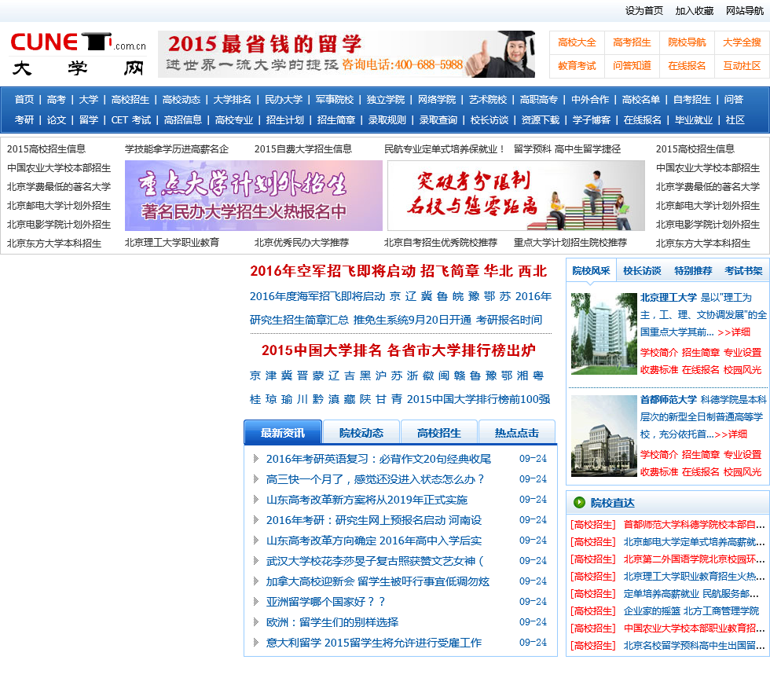770x700 pixels.
Task: Click arrow bullet before 欧洲：留学生们的别样选择
Action: (x=255, y=622)
